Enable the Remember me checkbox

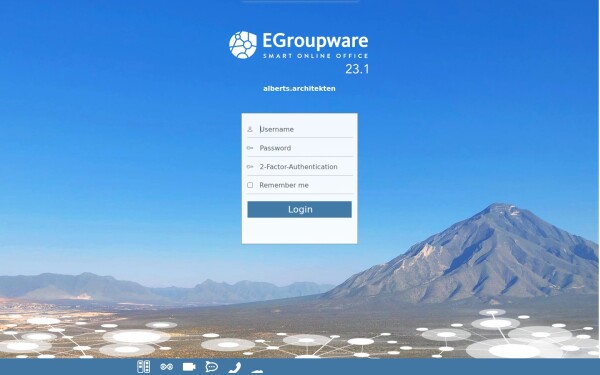tap(250, 185)
